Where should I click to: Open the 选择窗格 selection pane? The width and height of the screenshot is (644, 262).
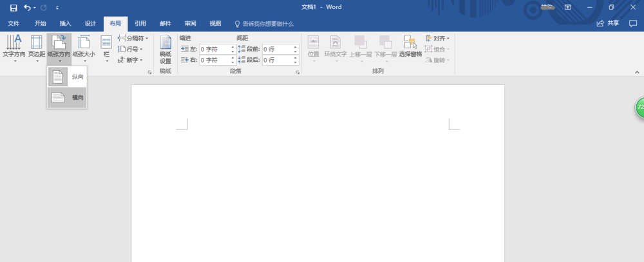(410, 46)
